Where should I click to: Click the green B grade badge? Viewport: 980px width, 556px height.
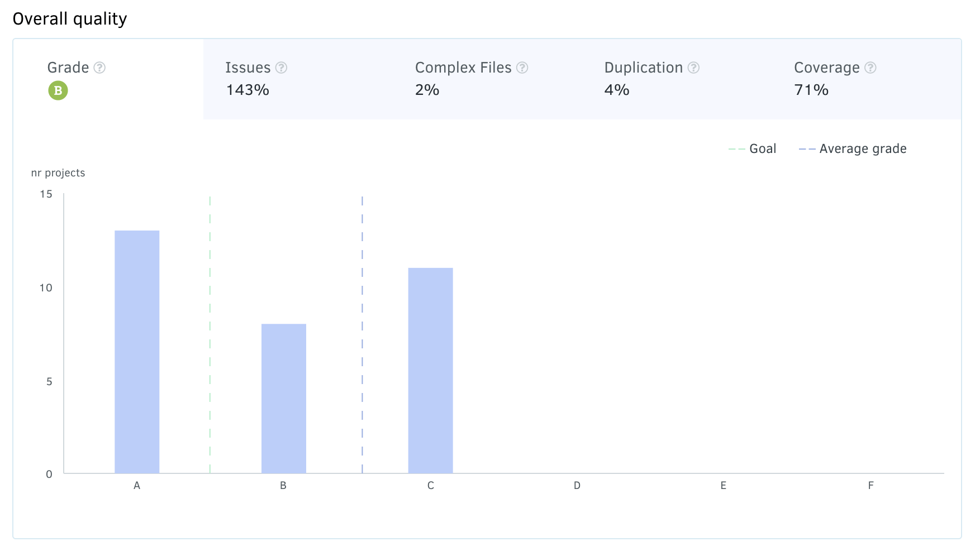pyautogui.click(x=58, y=90)
